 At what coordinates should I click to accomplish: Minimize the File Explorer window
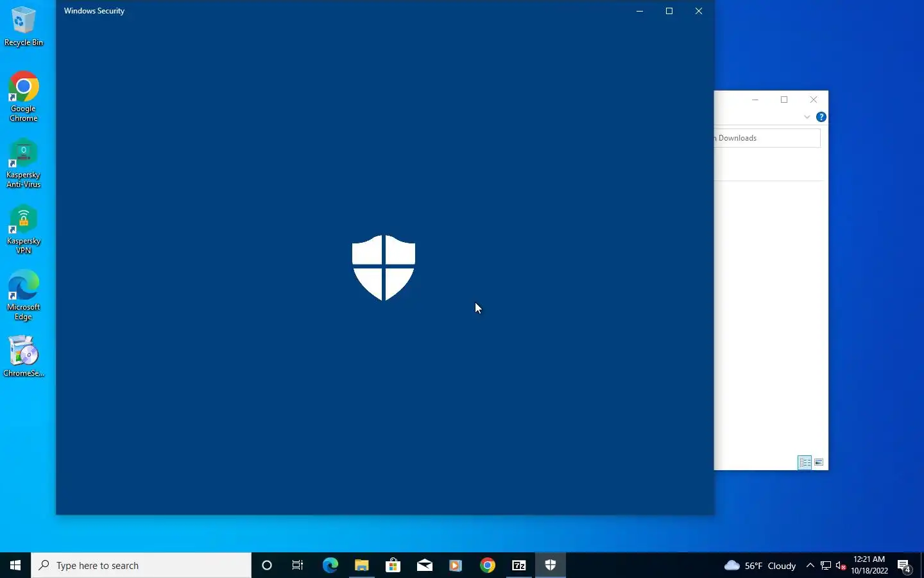coord(755,100)
